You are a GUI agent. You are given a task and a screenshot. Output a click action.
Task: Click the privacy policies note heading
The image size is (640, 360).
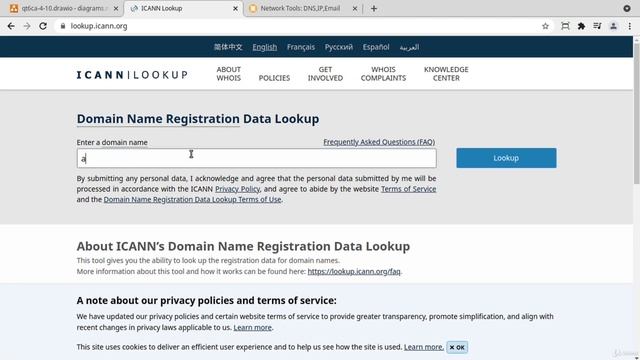point(207,300)
